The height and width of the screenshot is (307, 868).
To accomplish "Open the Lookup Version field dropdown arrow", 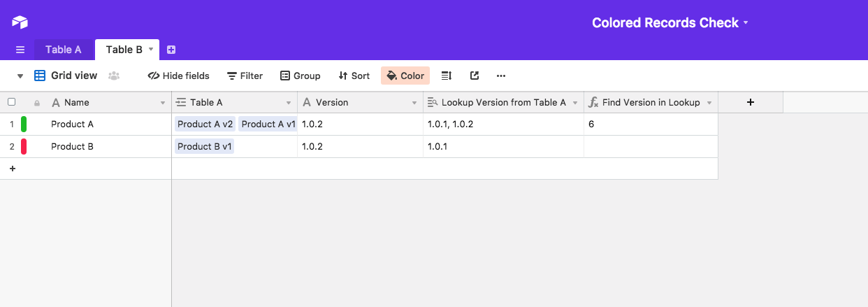I will coord(575,103).
